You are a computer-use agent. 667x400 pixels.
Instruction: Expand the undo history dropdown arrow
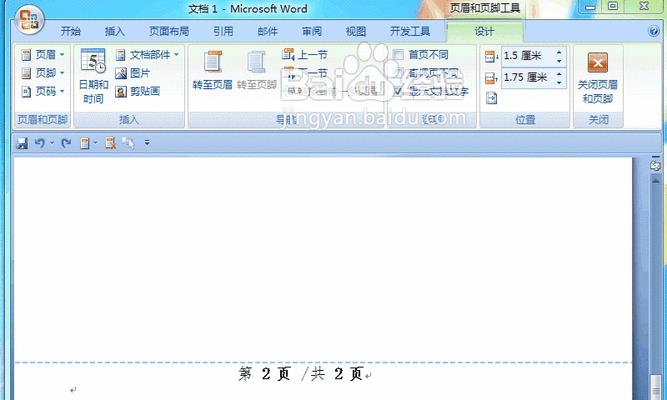click(x=52, y=143)
